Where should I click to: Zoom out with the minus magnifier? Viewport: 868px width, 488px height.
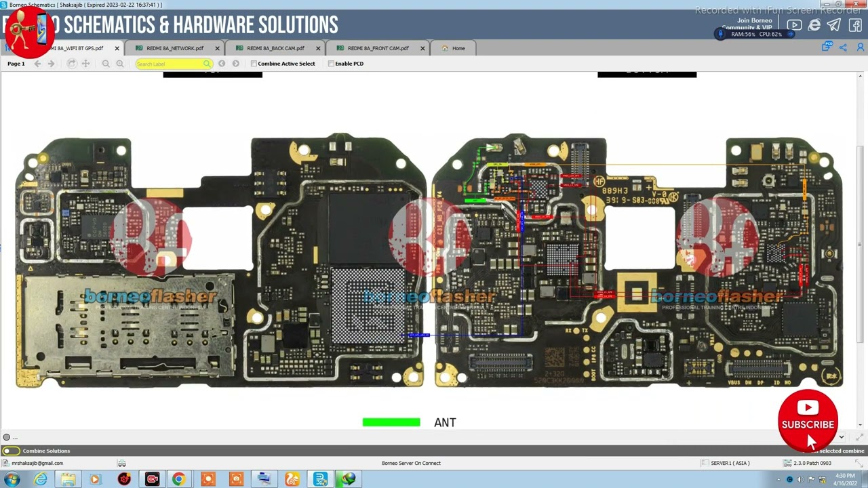pos(106,64)
